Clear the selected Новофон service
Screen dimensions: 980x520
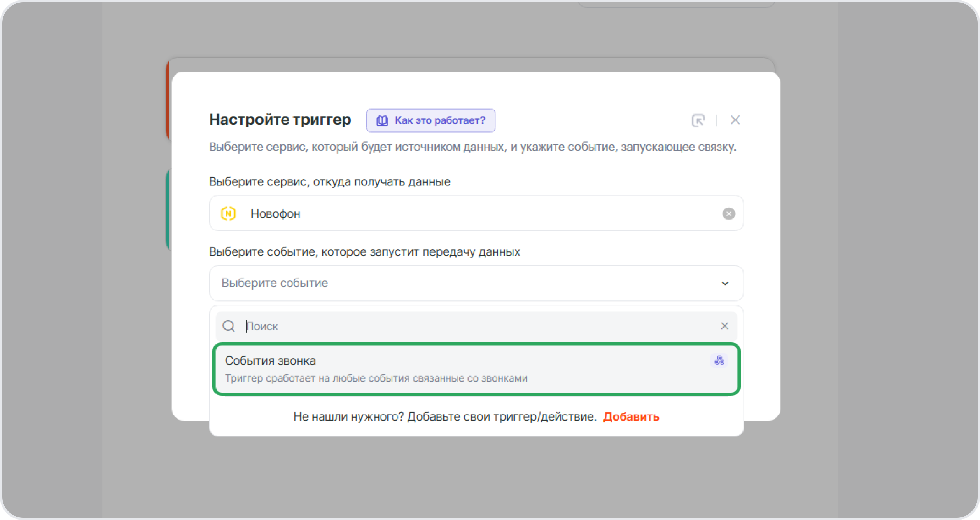[x=728, y=213]
